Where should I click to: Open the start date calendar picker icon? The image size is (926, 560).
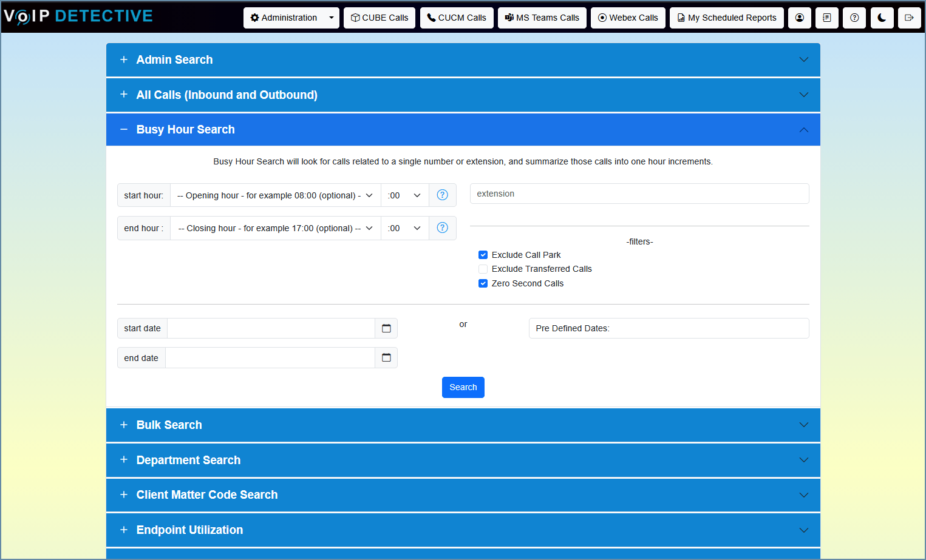[386, 328]
